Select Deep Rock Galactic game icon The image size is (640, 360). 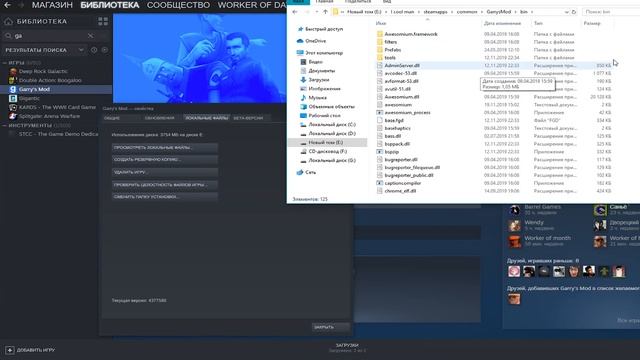tap(13, 71)
